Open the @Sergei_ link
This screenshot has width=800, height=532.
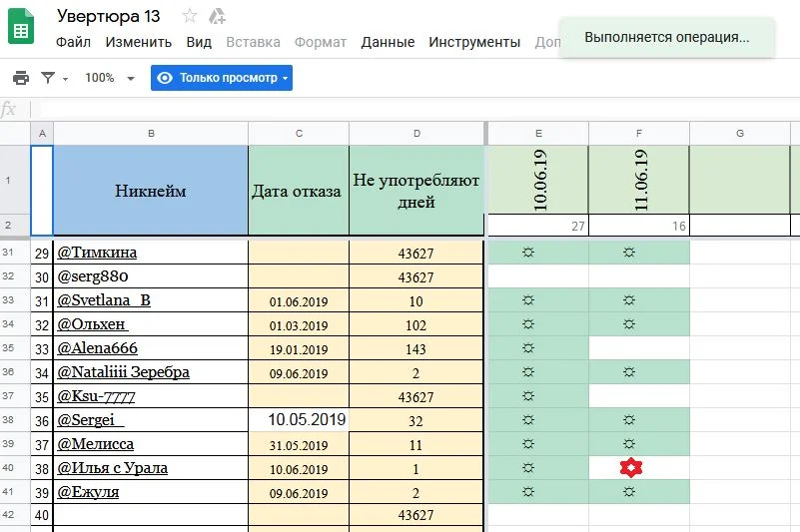(x=90, y=420)
